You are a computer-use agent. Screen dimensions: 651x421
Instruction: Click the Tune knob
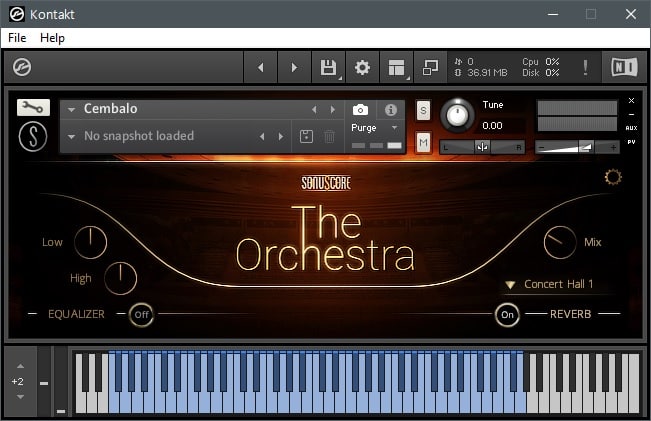pos(457,115)
